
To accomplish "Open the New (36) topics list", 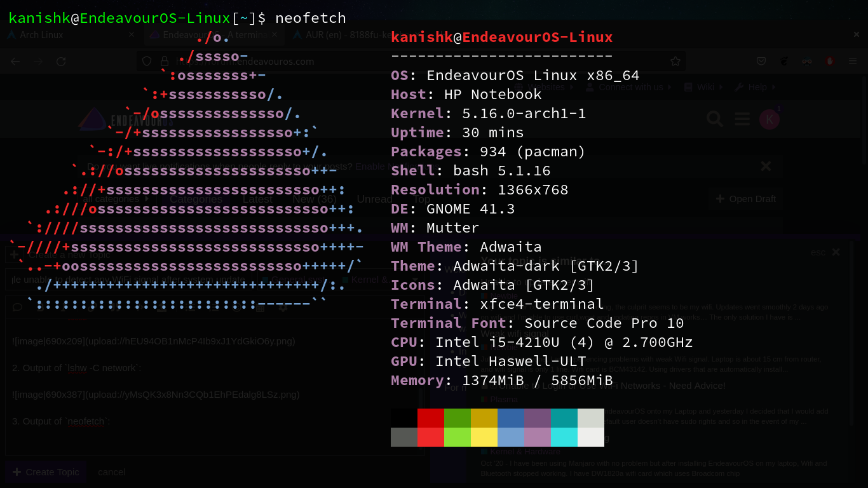I will tap(315, 199).
